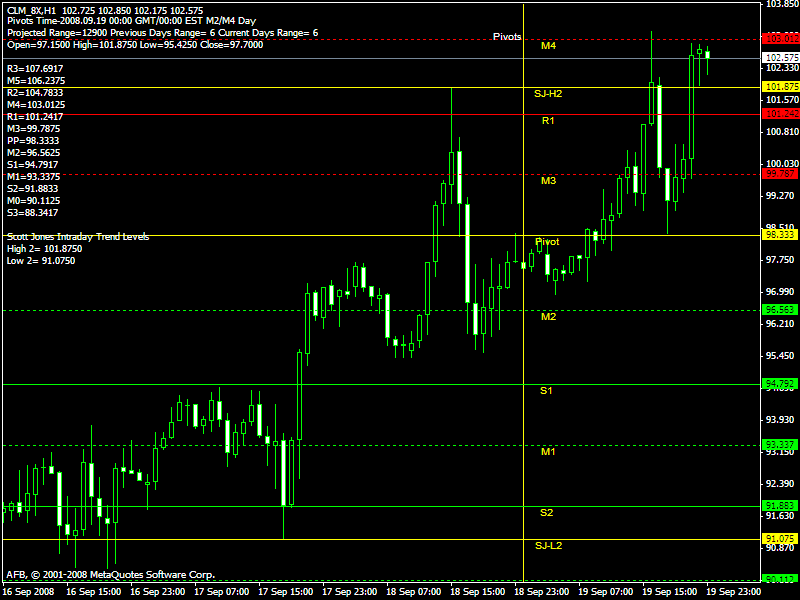
Task: Click the white Pivots text label
Action: pos(507,36)
